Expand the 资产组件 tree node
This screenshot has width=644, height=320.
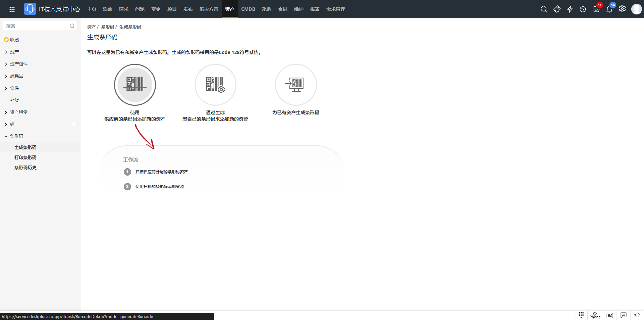tap(6, 64)
